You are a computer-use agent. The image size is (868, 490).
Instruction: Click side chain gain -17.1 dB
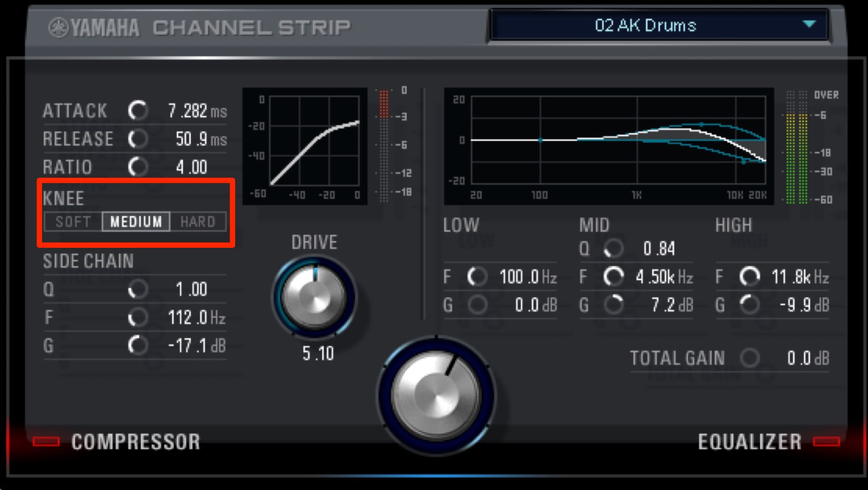(197, 345)
